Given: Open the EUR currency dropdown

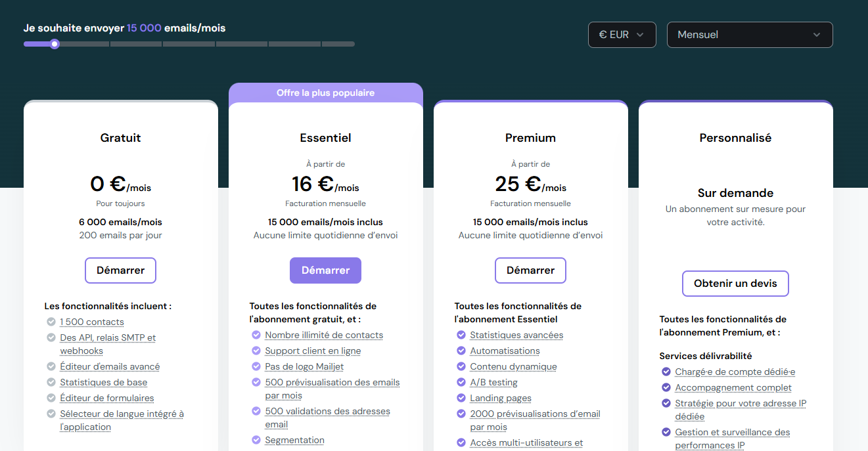Looking at the screenshot, I should pos(622,34).
